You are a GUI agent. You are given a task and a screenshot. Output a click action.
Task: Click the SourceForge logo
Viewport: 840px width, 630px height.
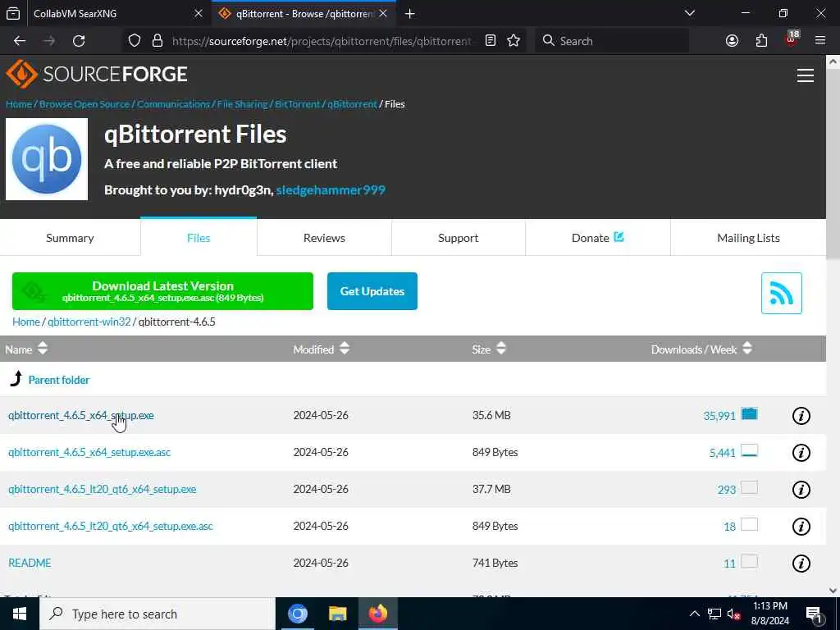(97, 74)
